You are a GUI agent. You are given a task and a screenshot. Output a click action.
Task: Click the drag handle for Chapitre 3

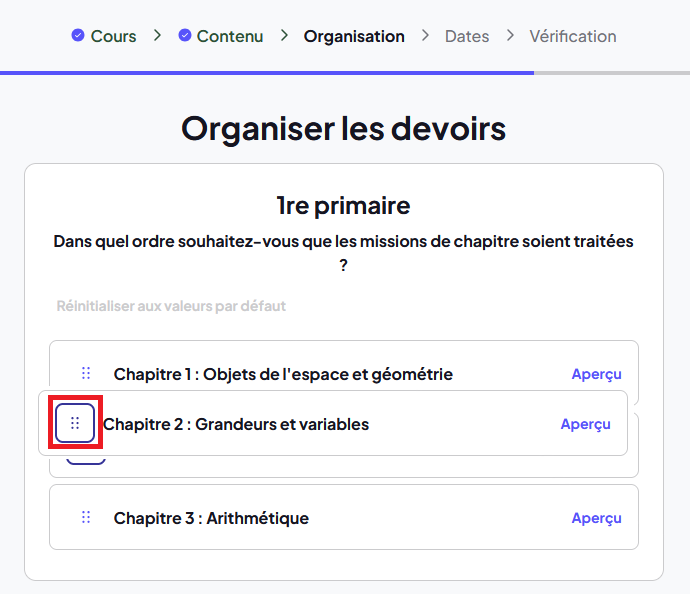[86, 517]
